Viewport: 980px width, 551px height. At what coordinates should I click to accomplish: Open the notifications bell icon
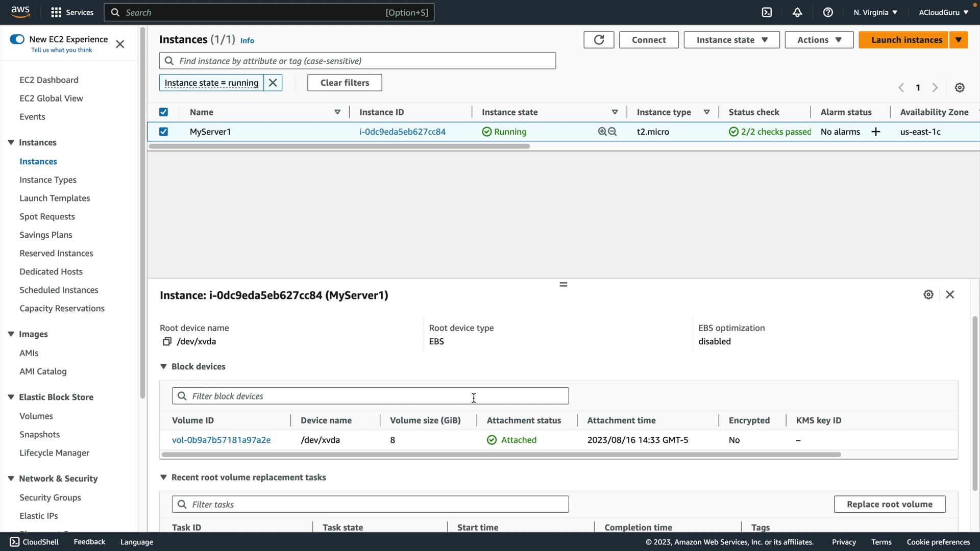(x=797, y=12)
